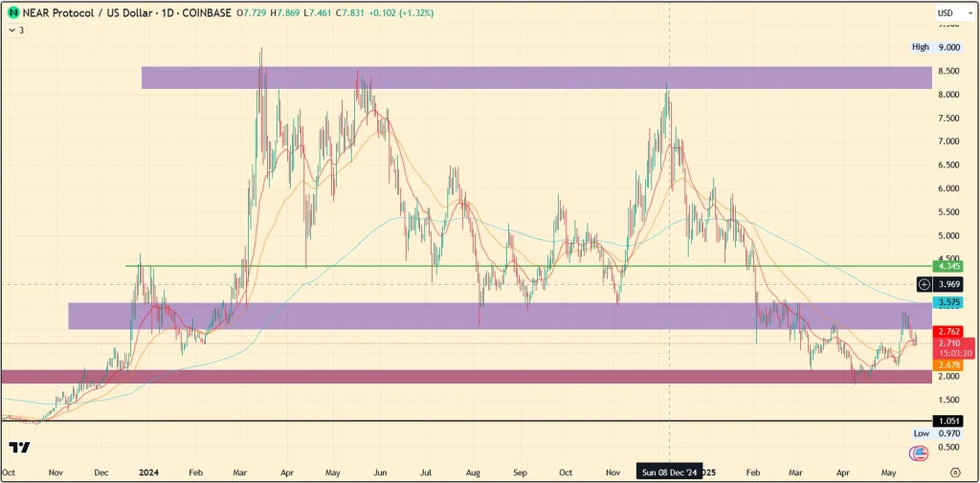Click the 6.000 price scale value

(948, 188)
